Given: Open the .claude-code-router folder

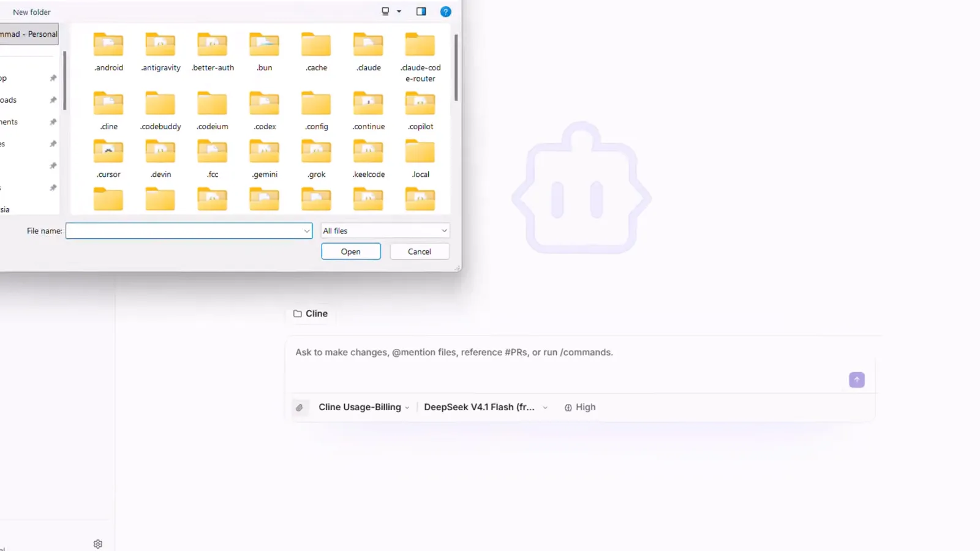Looking at the screenshot, I should click(420, 58).
